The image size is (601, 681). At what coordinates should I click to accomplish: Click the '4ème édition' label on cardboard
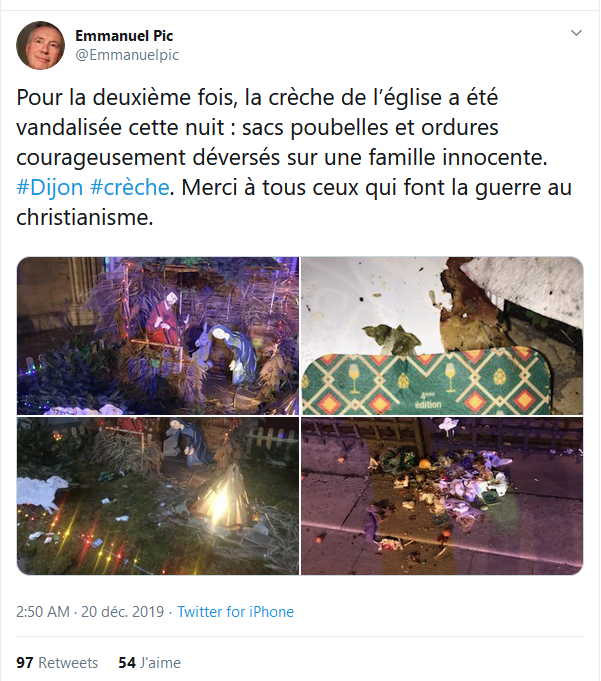pyautogui.click(x=427, y=400)
